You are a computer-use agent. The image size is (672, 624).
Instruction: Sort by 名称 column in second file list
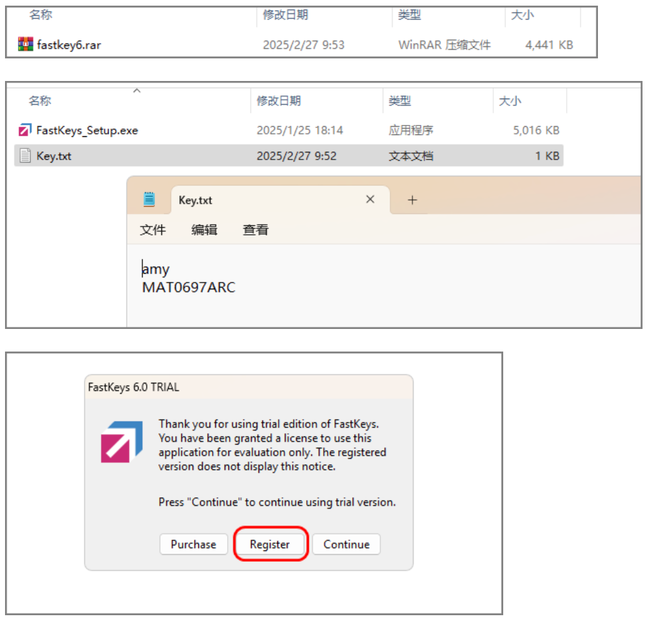pos(40,101)
